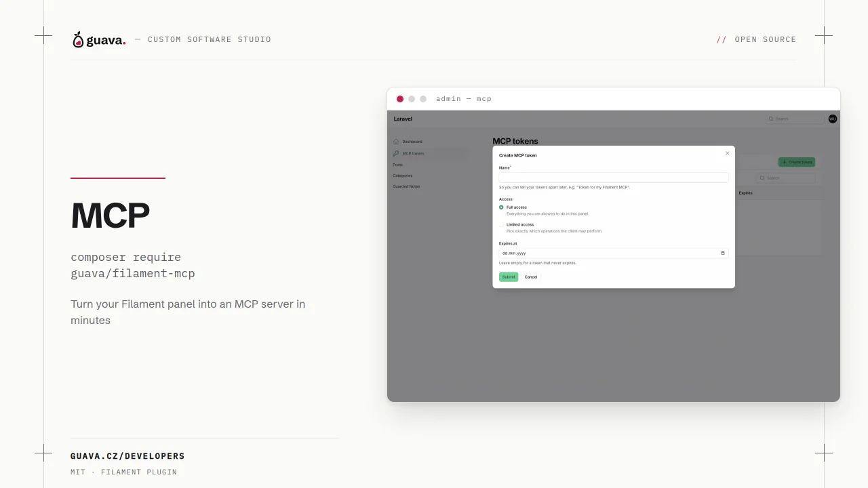Click the MCP tokens key icon

click(x=396, y=153)
